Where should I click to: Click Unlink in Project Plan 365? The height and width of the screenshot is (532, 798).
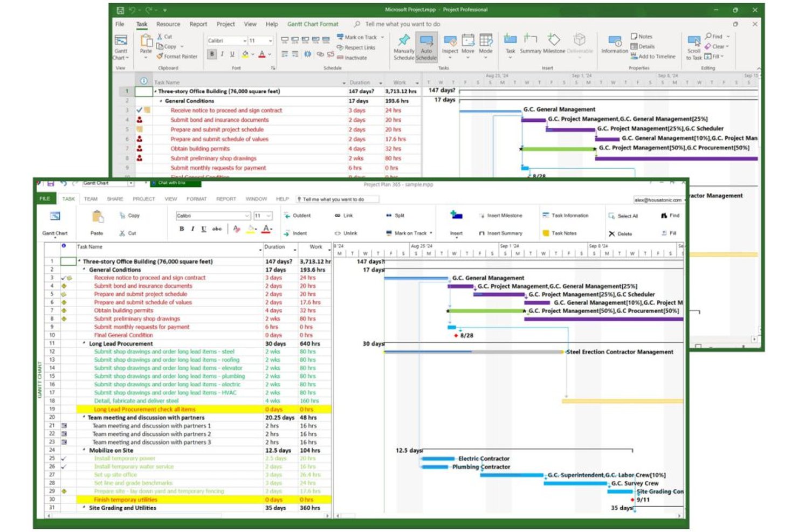pos(346,233)
